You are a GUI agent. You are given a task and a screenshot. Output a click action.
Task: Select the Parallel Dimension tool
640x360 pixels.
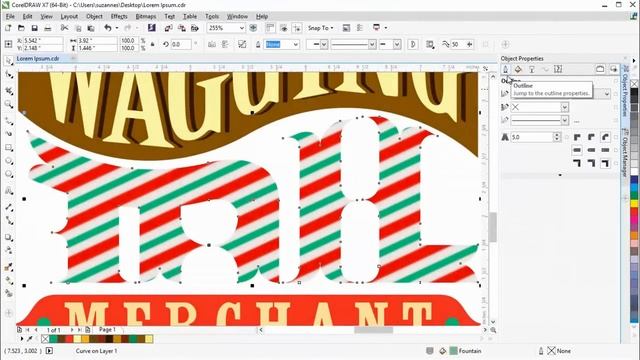9,207
